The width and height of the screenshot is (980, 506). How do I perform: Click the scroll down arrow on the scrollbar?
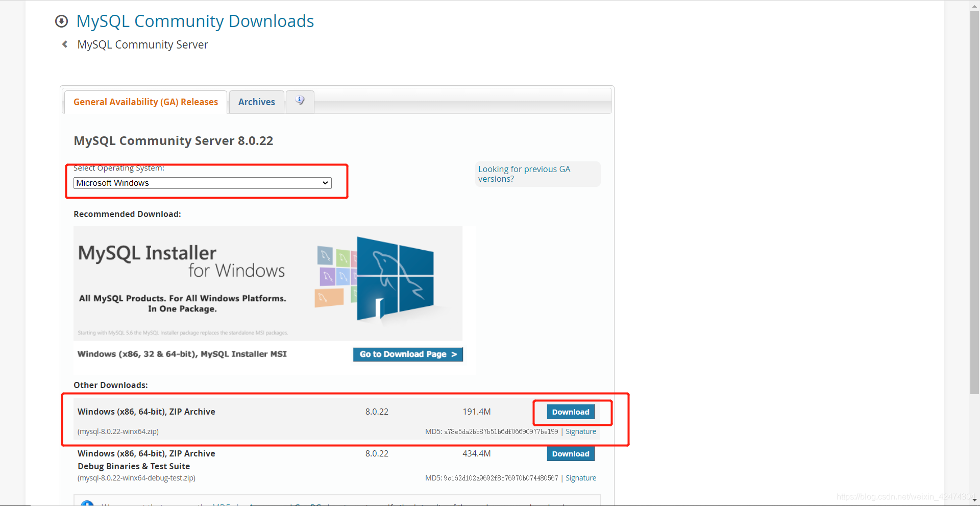(x=974, y=500)
